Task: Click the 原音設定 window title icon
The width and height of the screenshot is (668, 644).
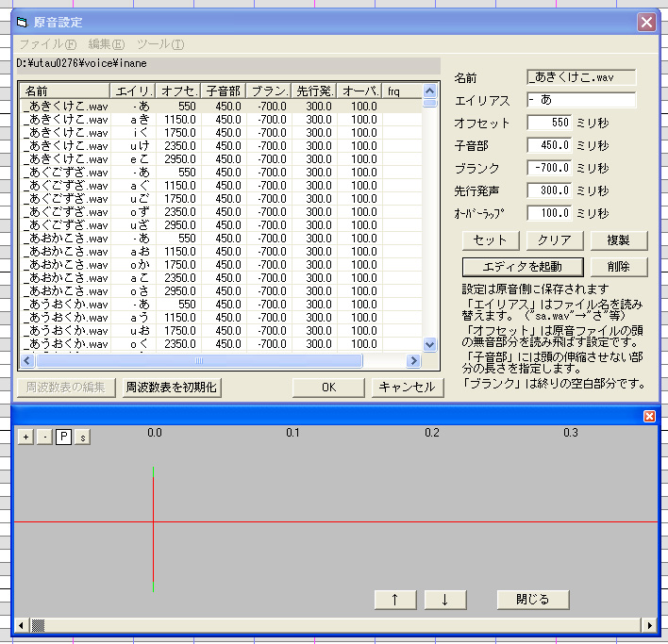Action: (x=22, y=22)
